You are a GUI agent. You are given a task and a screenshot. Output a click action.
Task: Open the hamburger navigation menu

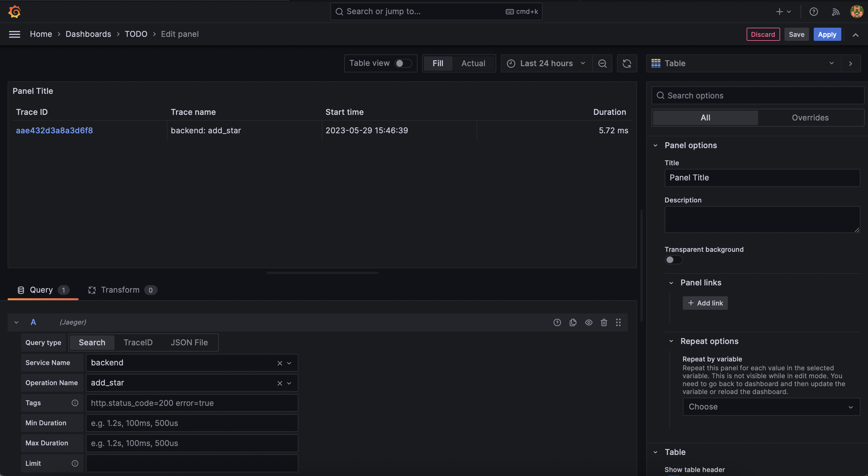click(x=14, y=34)
